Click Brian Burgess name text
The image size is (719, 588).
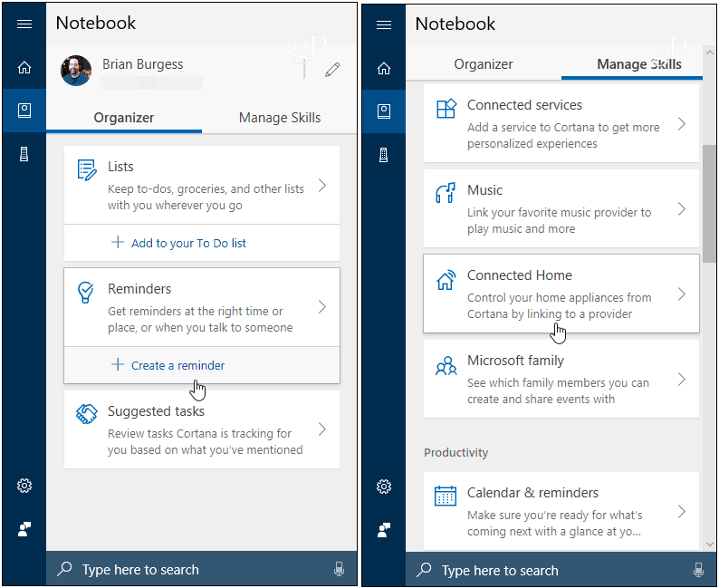[142, 64]
